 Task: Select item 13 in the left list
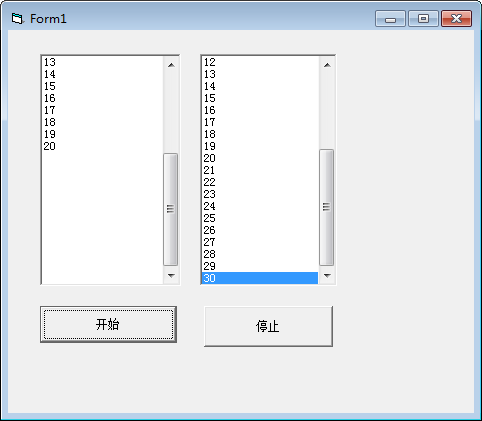click(102, 62)
